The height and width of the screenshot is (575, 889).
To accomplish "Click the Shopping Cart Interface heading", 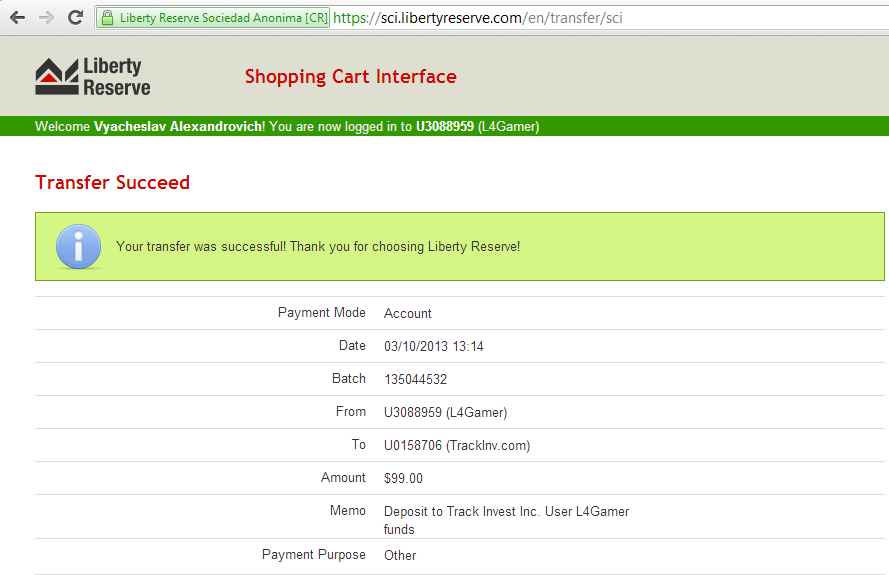I will (350, 77).
